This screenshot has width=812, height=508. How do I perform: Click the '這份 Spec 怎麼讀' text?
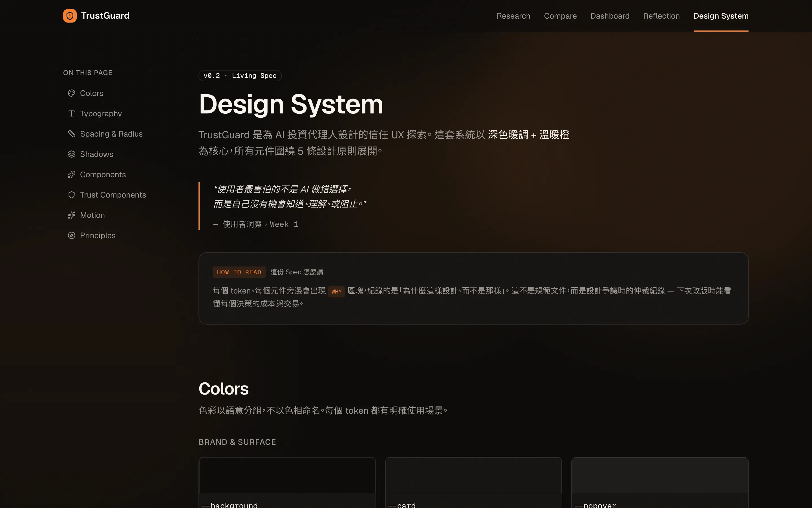coord(297,272)
